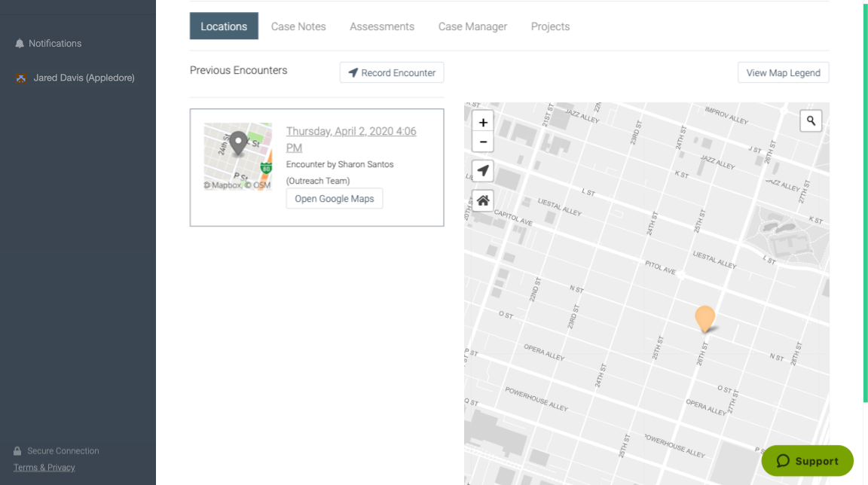Open Google Maps for the encounter
Screen dimensions: 868x485
[335, 199]
